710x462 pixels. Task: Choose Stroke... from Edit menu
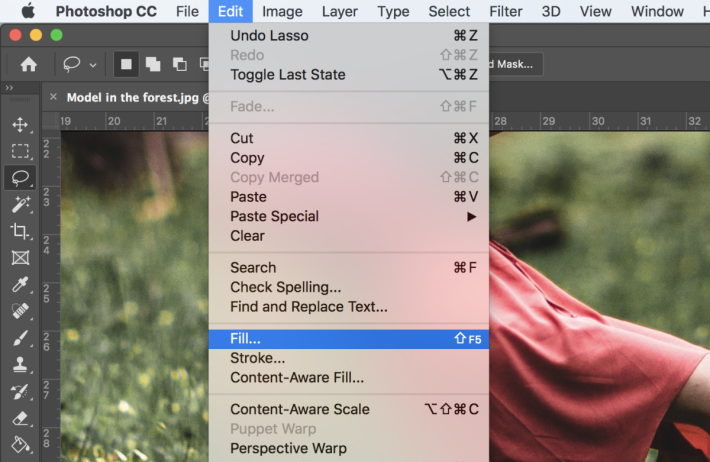click(x=349, y=358)
